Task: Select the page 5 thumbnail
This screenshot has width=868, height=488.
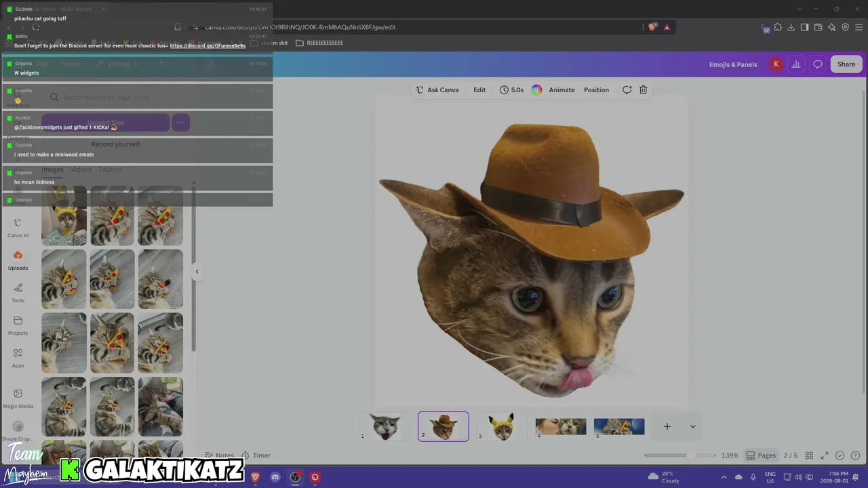Action: pyautogui.click(x=619, y=426)
